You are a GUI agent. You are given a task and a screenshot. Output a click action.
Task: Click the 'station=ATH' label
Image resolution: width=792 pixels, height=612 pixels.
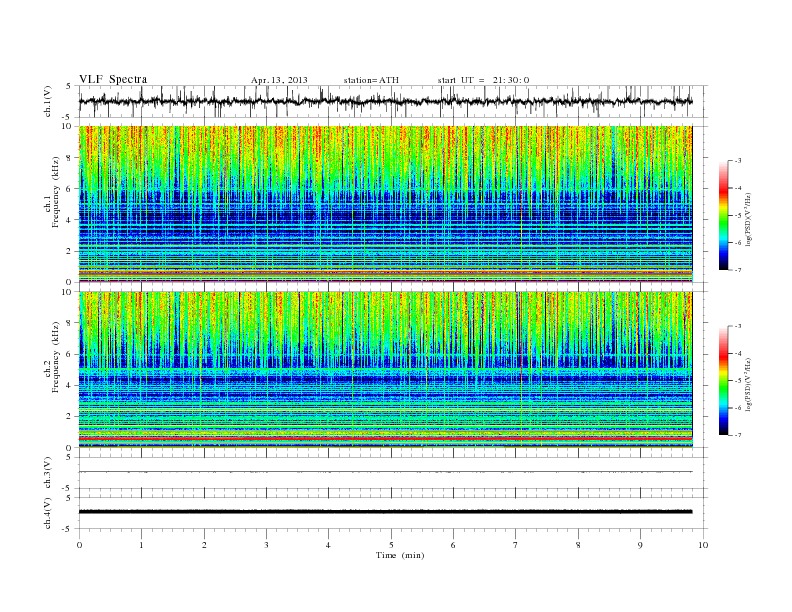tap(371, 80)
